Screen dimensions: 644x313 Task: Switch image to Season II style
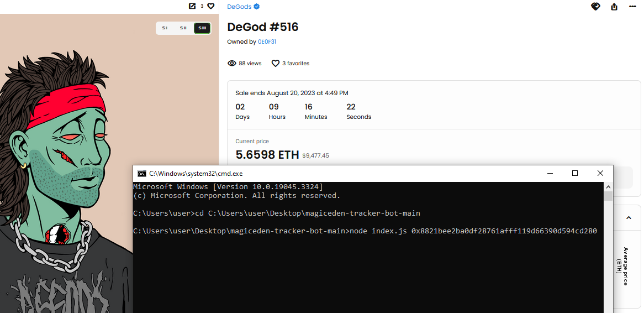[183, 28]
